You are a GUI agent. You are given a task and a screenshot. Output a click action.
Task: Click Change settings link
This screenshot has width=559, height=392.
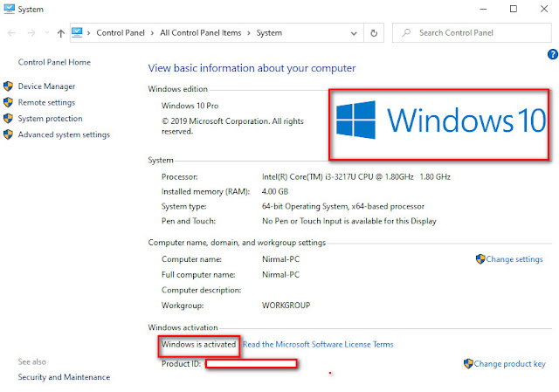coord(514,259)
